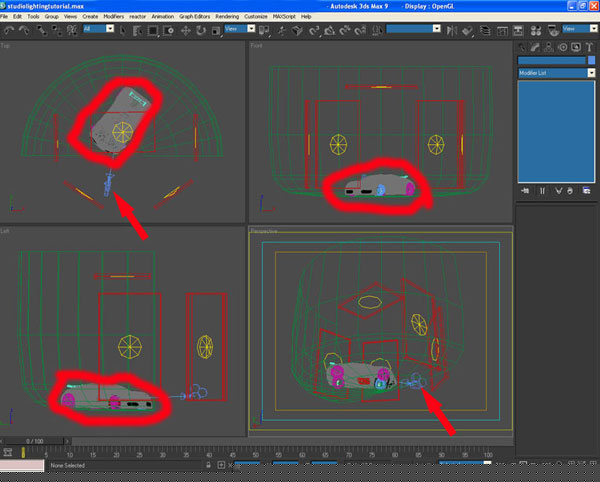Open the File menu
Image resolution: width=600 pixels, height=482 pixels.
click(x=4, y=16)
